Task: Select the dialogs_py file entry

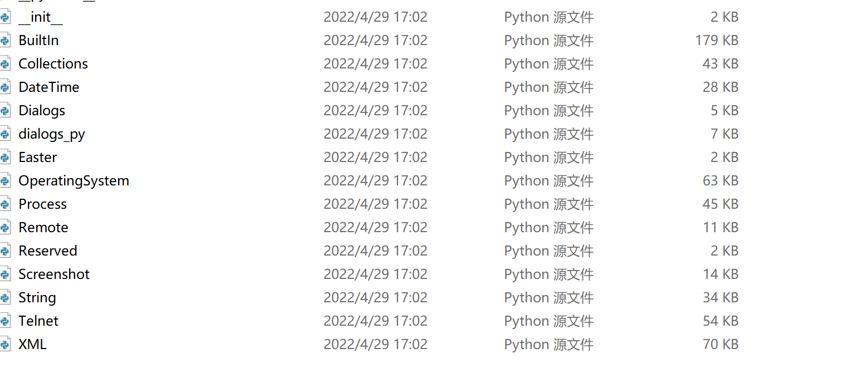Action: click(x=52, y=134)
